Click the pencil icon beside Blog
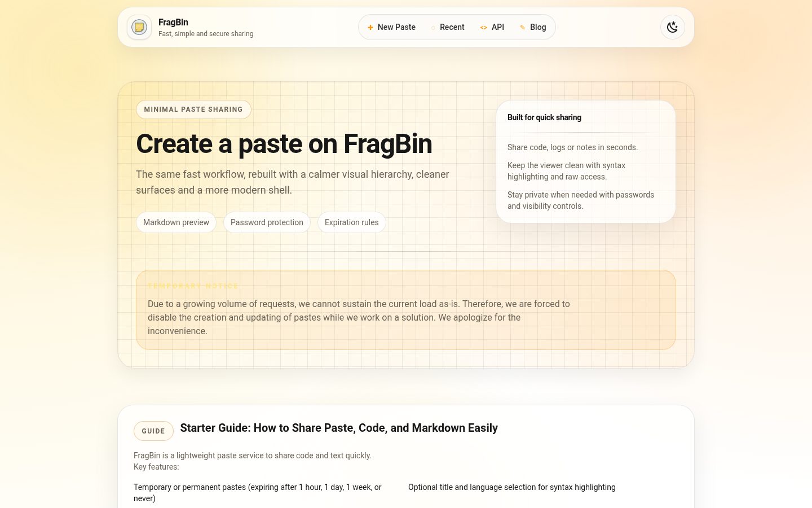The width and height of the screenshot is (812, 508). [523, 27]
